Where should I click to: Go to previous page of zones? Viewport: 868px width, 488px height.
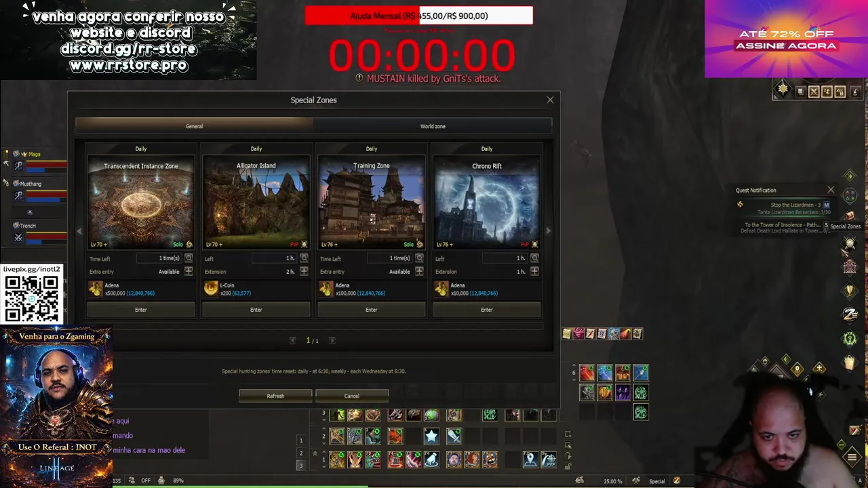tap(292, 340)
